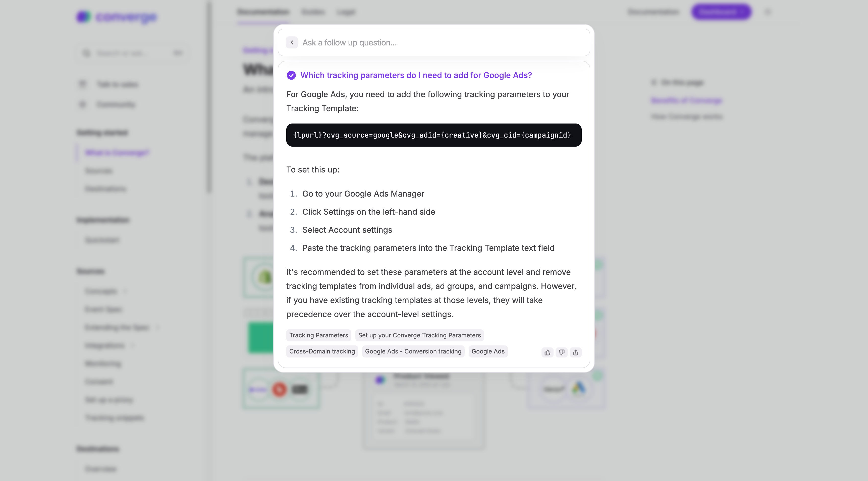The height and width of the screenshot is (481, 868).
Task: Open Google Ads - Conversion tracking source chip
Action: tap(413, 351)
